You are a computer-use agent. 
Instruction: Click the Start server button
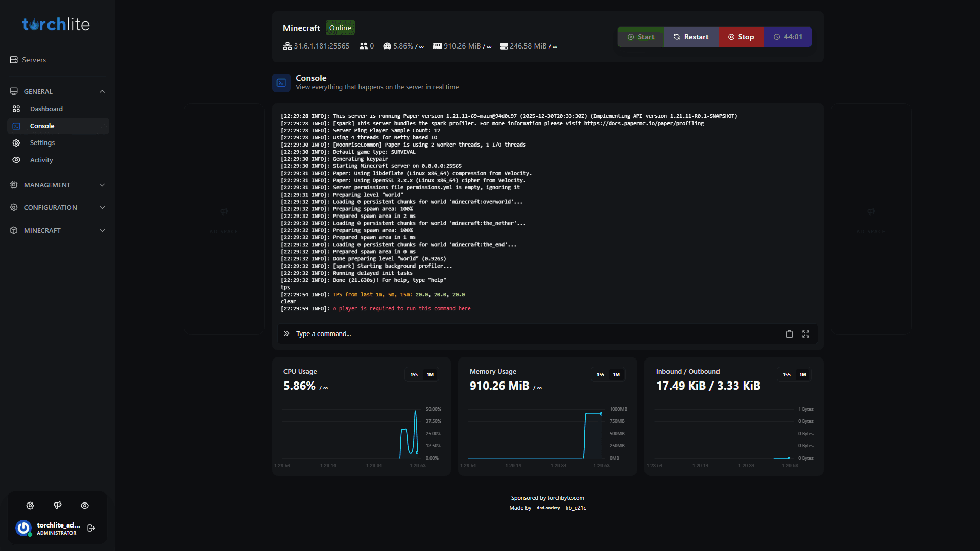click(x=640, y=37)
